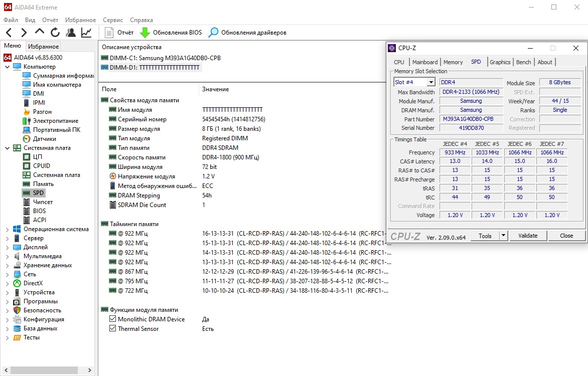Expand the Дисплей tree node

point(7,248)
